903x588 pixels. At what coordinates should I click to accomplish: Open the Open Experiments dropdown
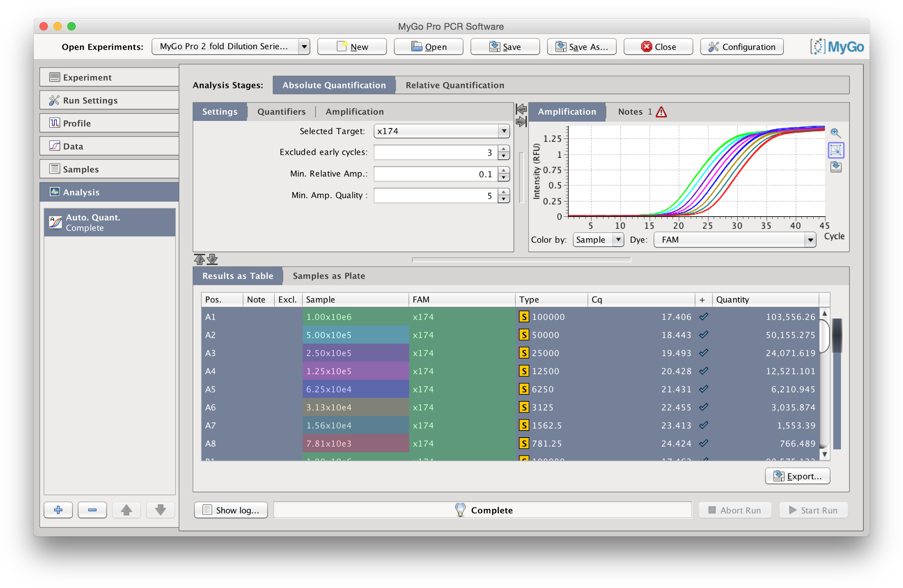pyautogui.click(x=231, y=47)
